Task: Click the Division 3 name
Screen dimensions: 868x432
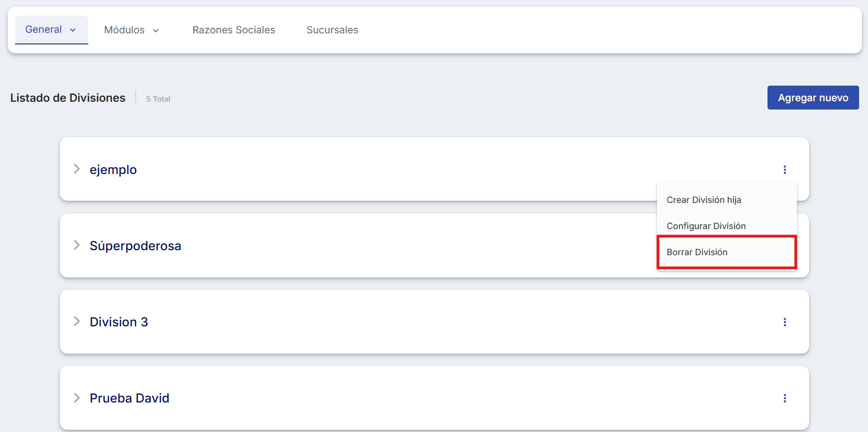Action: click(x=119, y=322)
